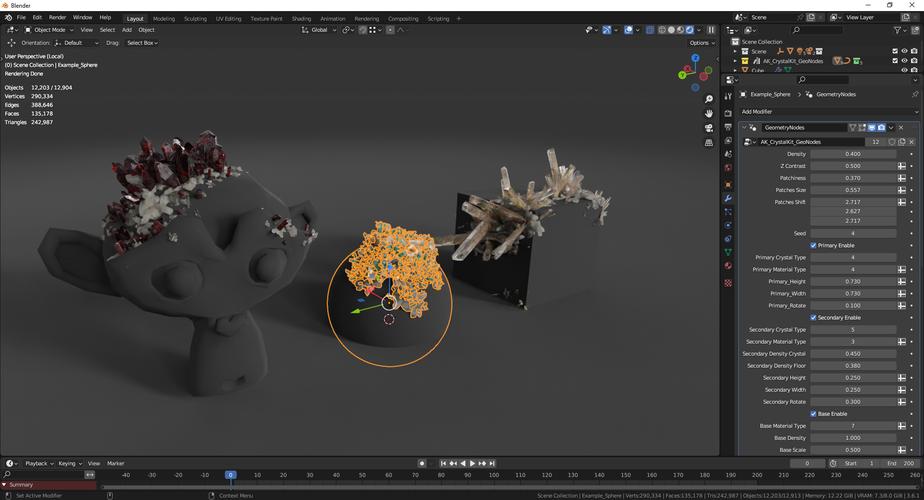Collapse the Summary row in the timeline
This screenshot has height=500, width=924.
4,485
